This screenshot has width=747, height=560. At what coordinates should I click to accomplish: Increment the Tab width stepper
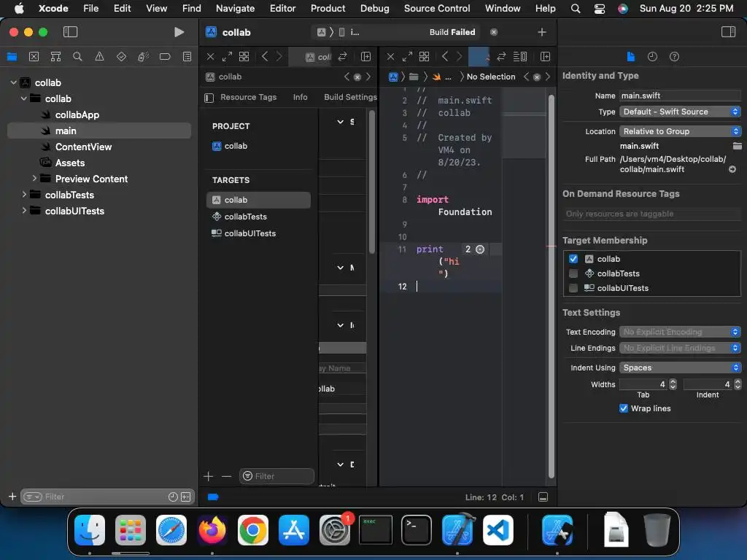tap(673, 381)
